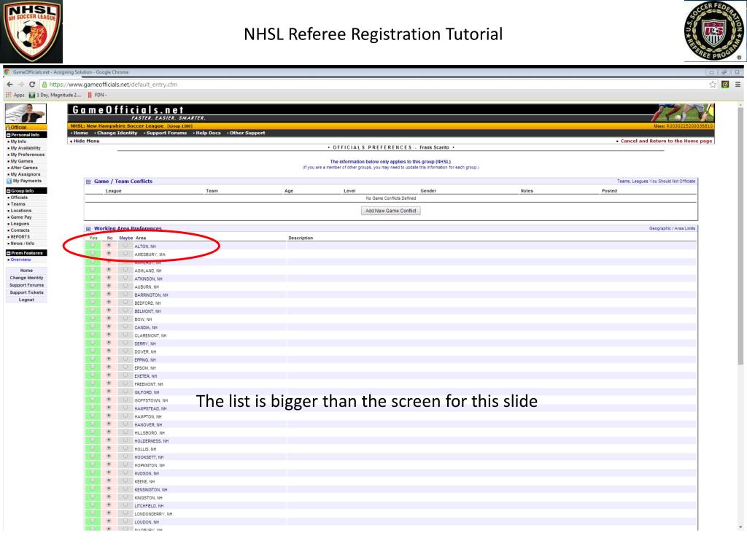Click the green extension icon beside the star
Image resolution: width=747 pixels, height=560 pixels.
tap(725, 85)
